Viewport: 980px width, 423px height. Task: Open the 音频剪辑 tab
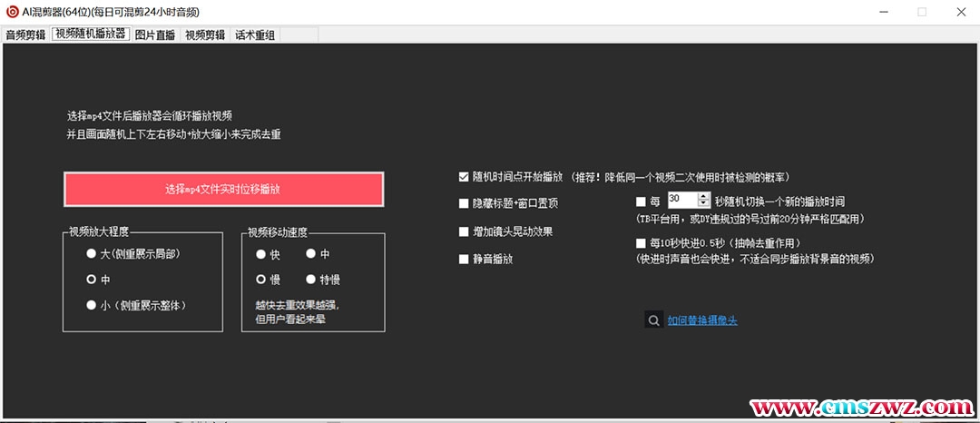tap(25, 35)
